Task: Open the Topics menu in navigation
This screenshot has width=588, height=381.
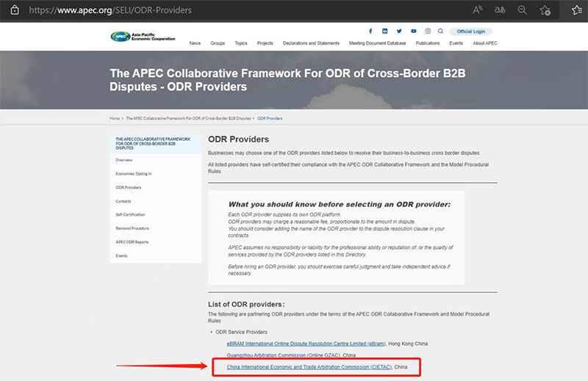Action: pos(241,43)
